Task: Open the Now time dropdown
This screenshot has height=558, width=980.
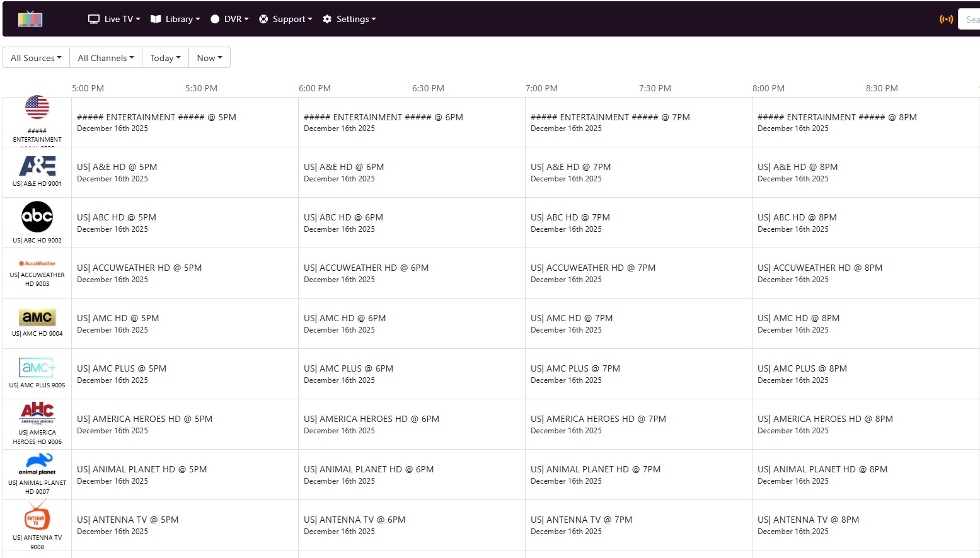Action: pyautogui.click(x=209, y=58)
